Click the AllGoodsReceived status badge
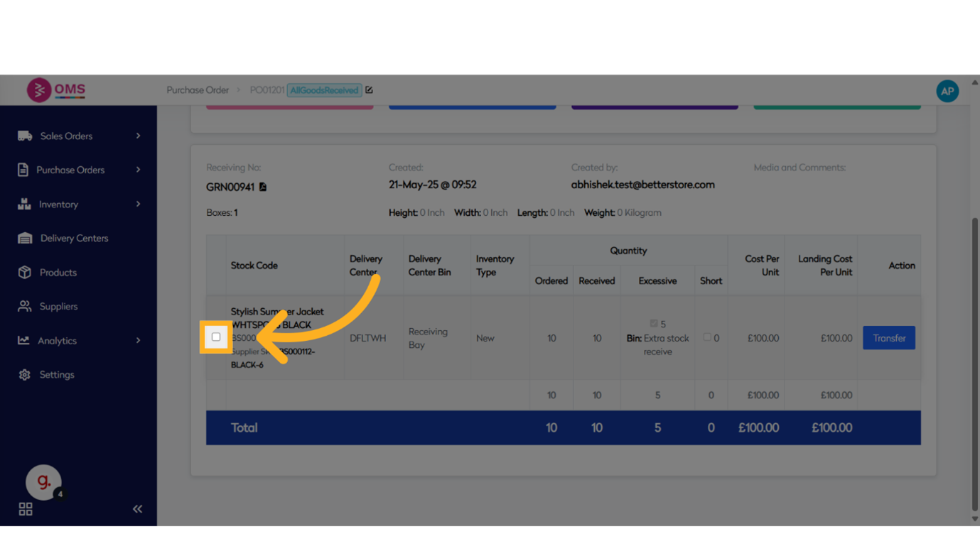 tap(324, 90)
